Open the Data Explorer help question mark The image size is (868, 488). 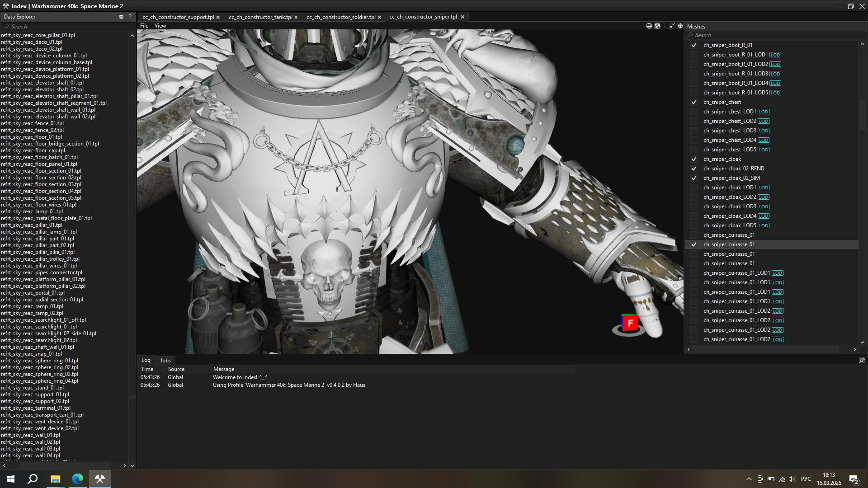pyautogui.click(x=130, y=17)
